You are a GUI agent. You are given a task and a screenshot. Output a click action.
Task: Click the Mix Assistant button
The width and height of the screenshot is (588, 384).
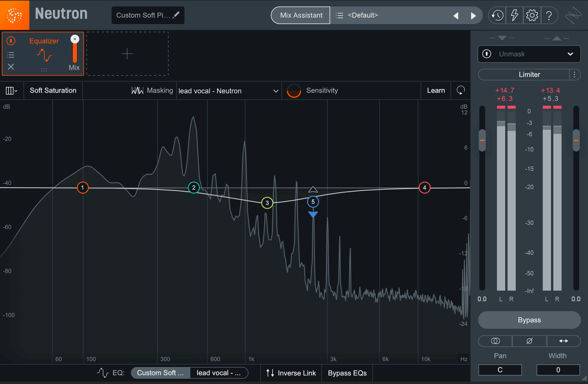[301, 15]
